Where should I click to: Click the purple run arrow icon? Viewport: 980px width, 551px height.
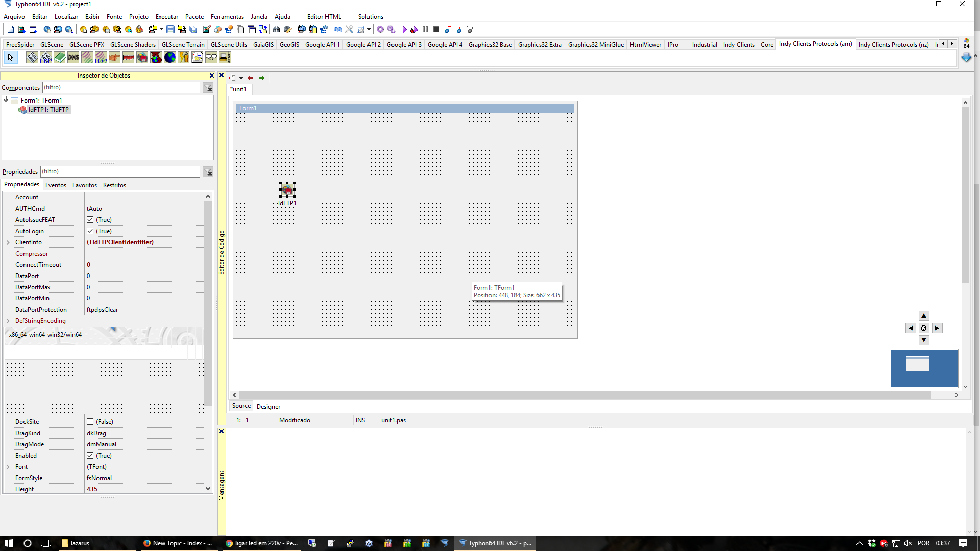tap(403, 30)
